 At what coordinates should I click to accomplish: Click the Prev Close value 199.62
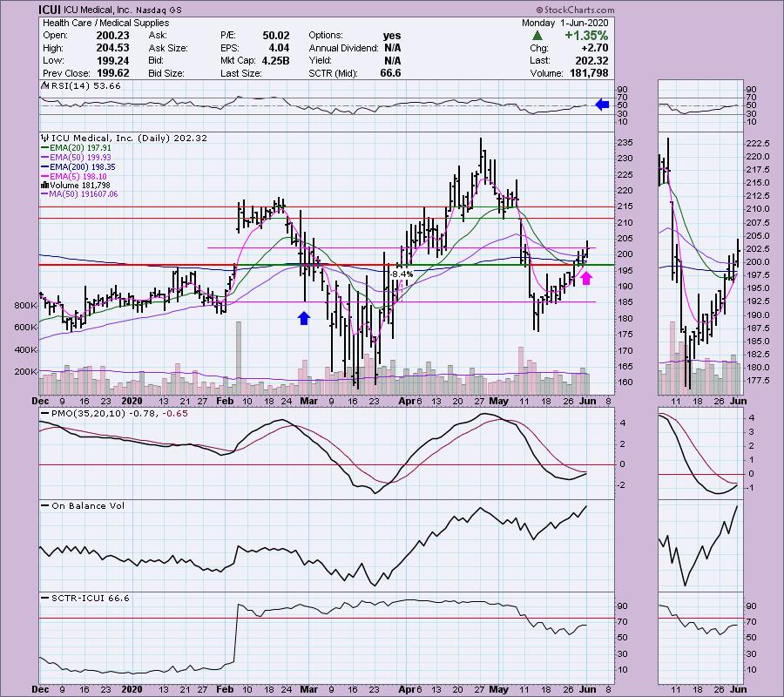click(112, 73)
